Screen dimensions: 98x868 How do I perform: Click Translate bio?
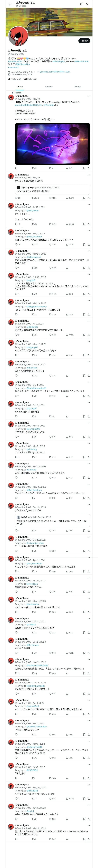[x=14, y=67]
